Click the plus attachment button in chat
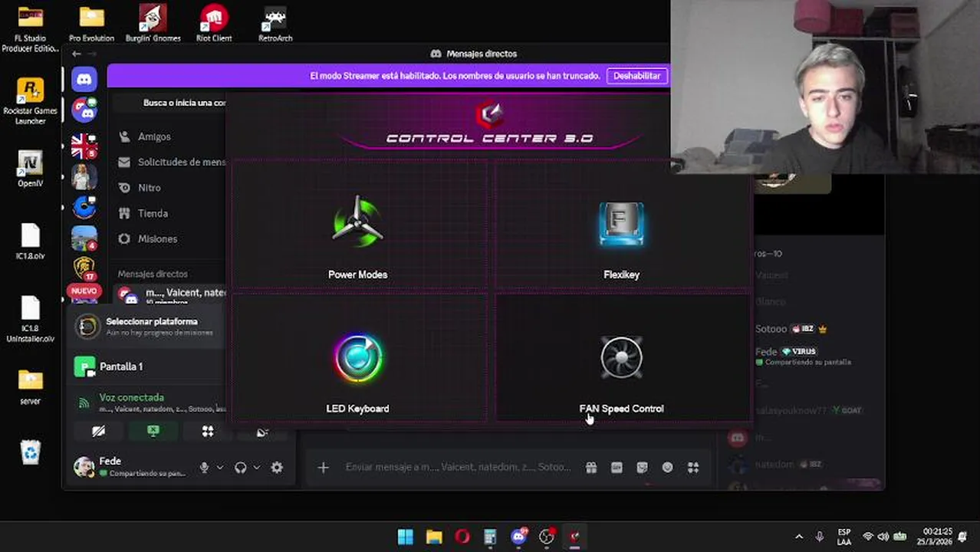 tap(323, 468)
